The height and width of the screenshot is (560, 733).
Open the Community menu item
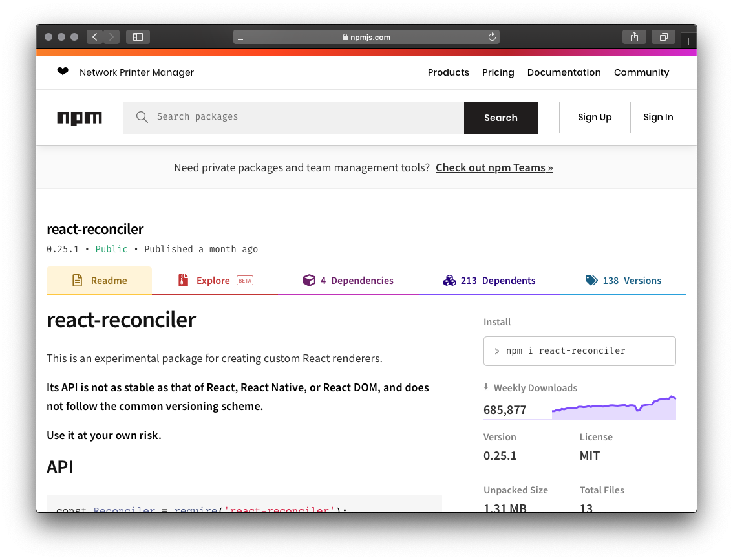click(x=642, y=72)
